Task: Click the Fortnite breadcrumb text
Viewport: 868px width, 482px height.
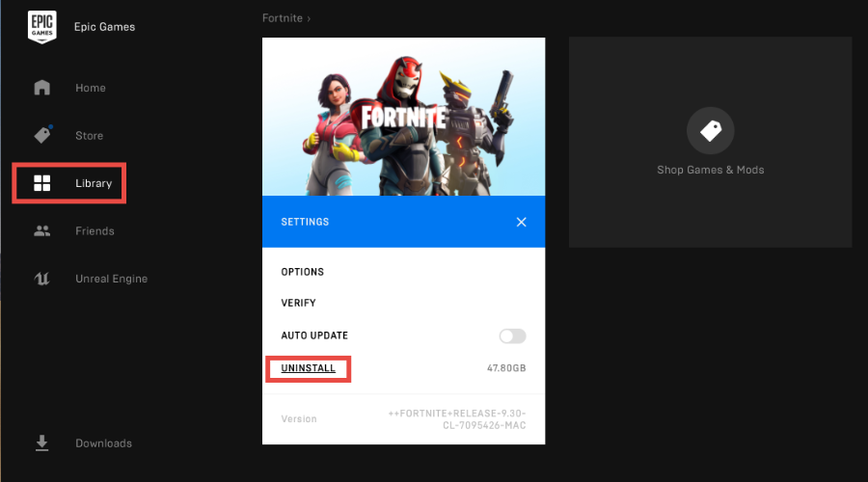Action: (x=282, y=18)
